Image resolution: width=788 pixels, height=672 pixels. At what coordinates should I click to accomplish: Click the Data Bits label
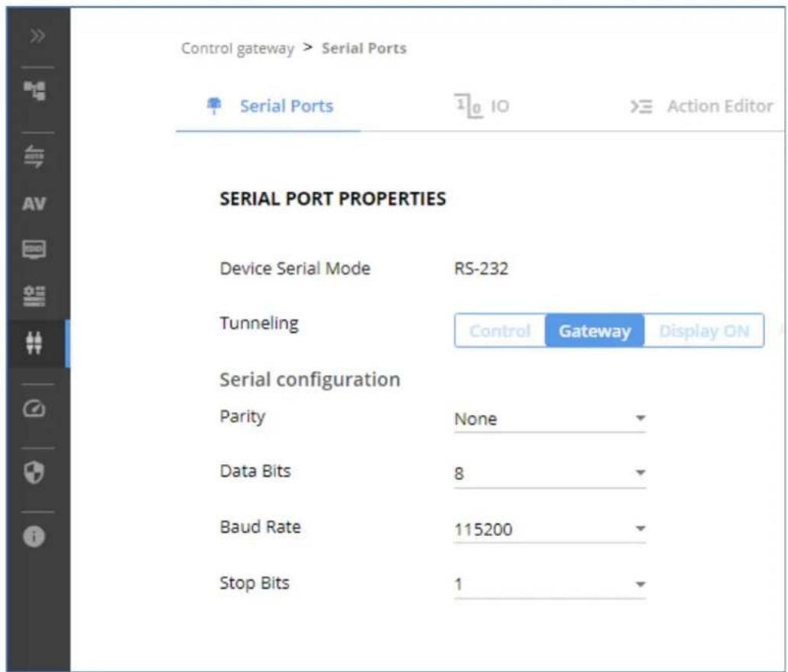(255, 471)
